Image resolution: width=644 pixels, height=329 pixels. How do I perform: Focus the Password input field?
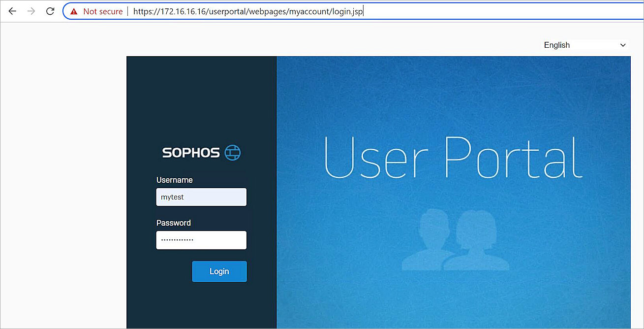[x=201, y=240]
